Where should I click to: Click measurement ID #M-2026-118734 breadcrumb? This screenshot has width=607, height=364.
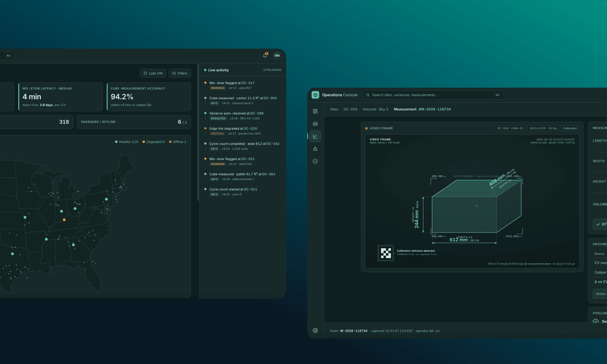pos(435,109)
